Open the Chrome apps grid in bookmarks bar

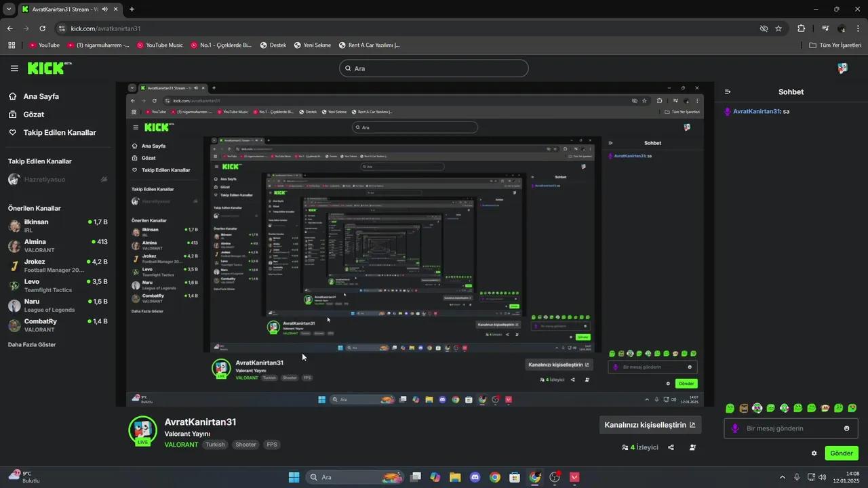click(x=12, y=45)
